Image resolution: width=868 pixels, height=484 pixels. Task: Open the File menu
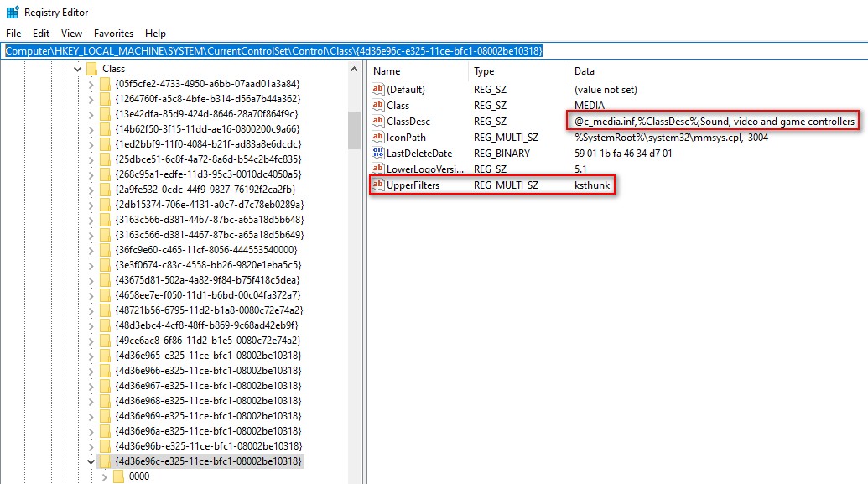[13, 34]
